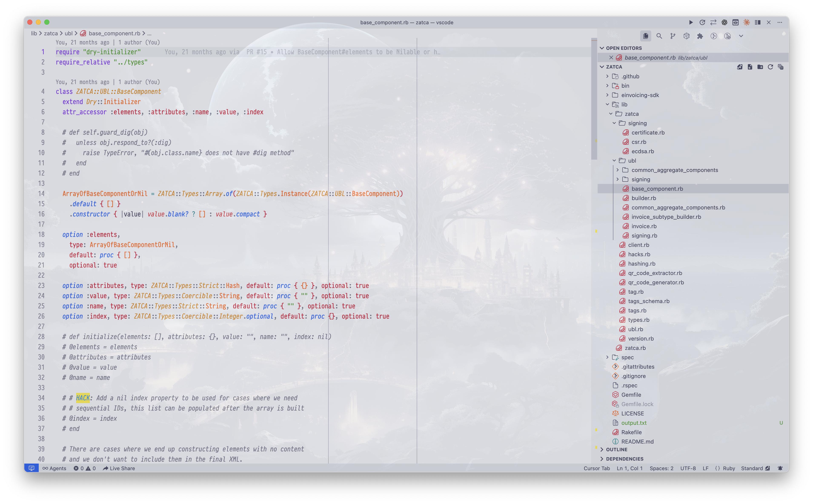The width and height of the screenshot is (813, 504).
Task: Click Ruby language mode in status bar
Action: coord(729,468)
